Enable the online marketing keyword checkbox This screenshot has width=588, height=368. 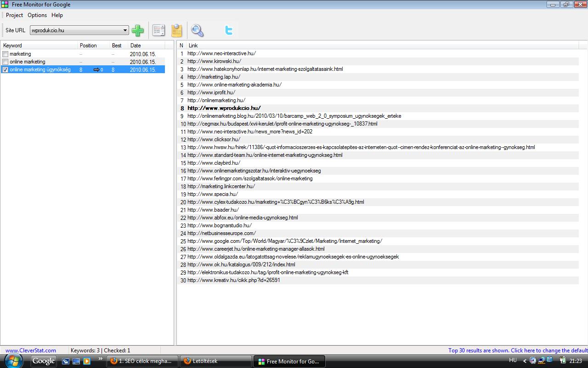click(x=6, y=62)
